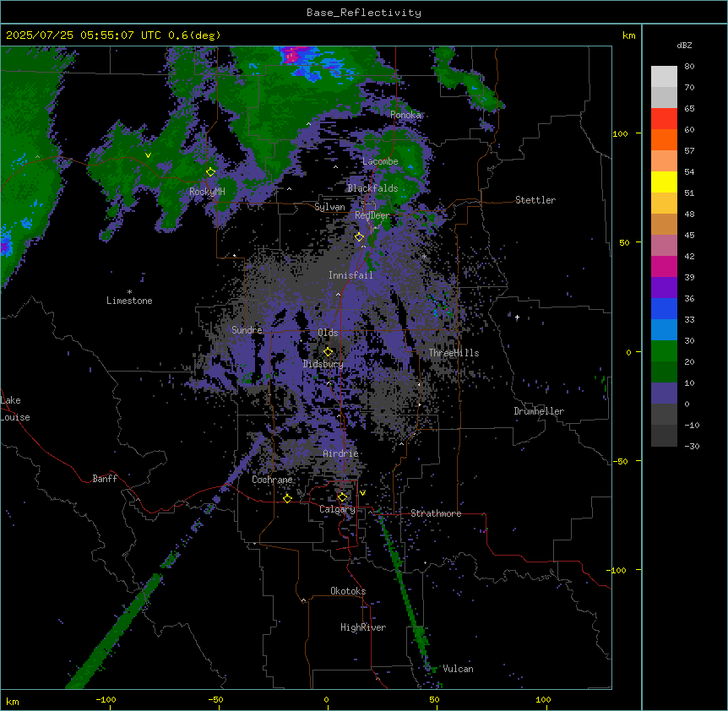Click the RockyMH label

(x=207, y=192)
